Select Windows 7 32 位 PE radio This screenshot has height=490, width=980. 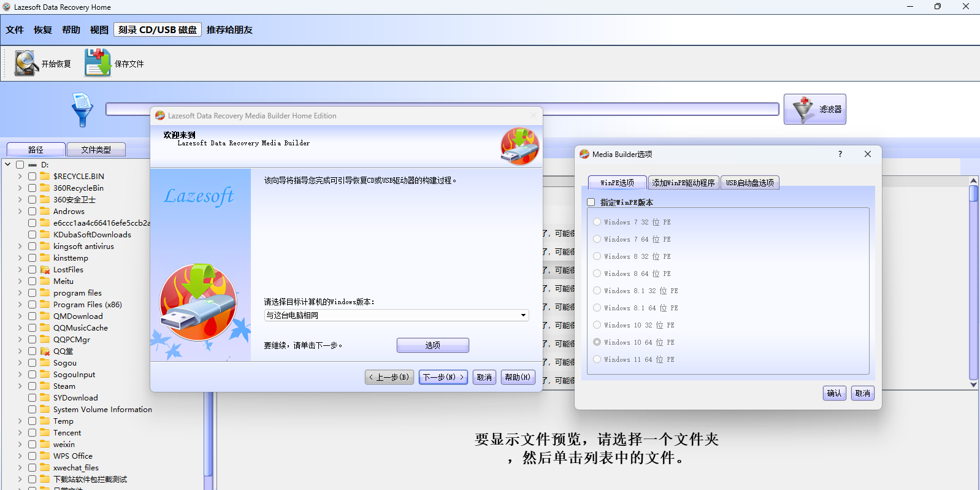[x=597, y=222]
